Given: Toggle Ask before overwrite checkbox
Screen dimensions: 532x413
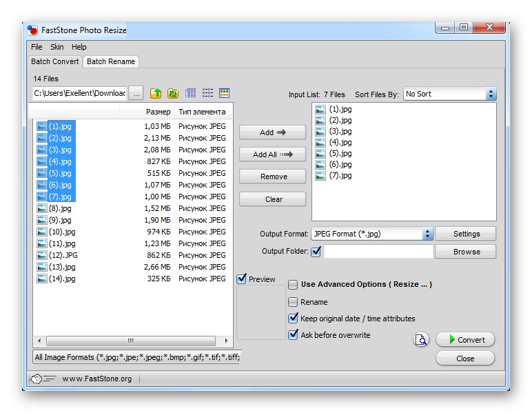Looking at the screenshot, I should pyautogui.click(x=293, y=334).
